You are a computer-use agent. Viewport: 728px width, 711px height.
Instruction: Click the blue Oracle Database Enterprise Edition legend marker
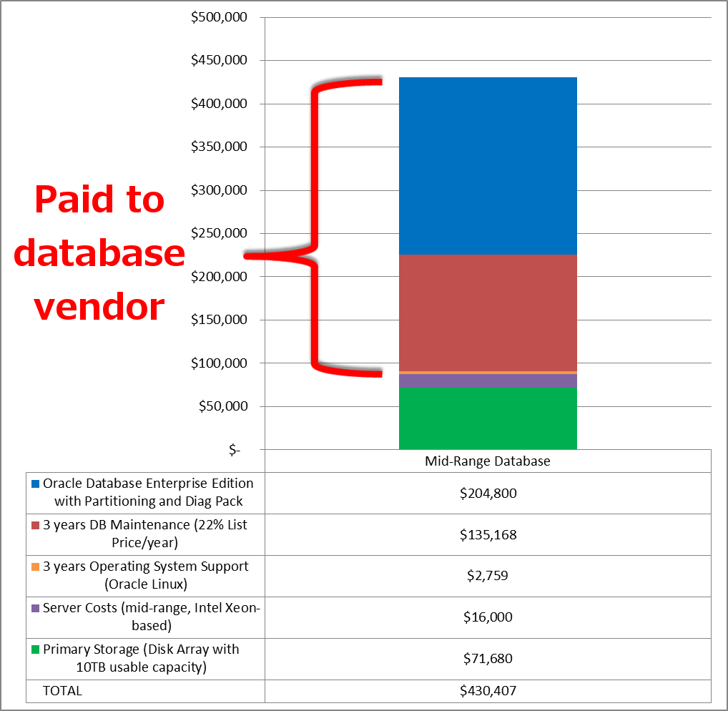34,484
